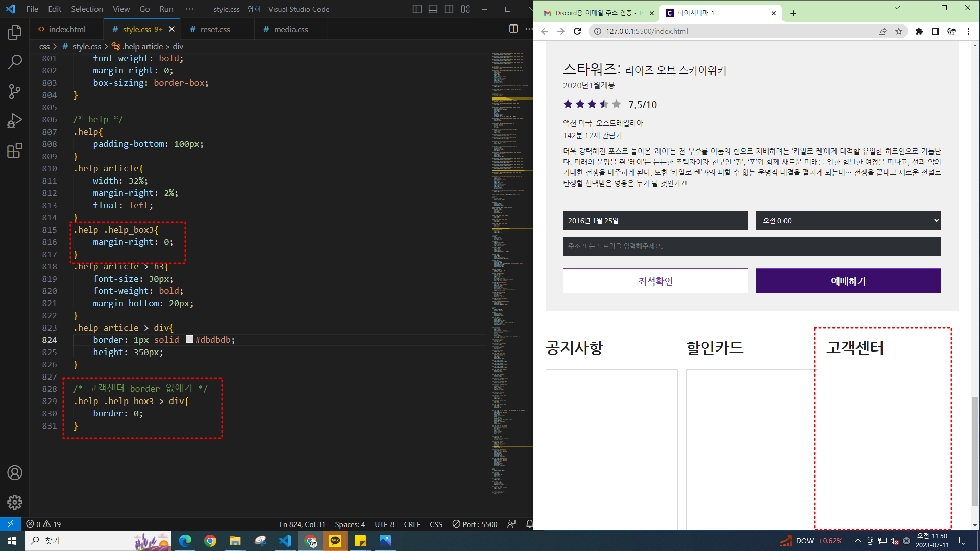980x551 pixels.
Task: Open the Extensions view
Action: [x=15, y=151]
